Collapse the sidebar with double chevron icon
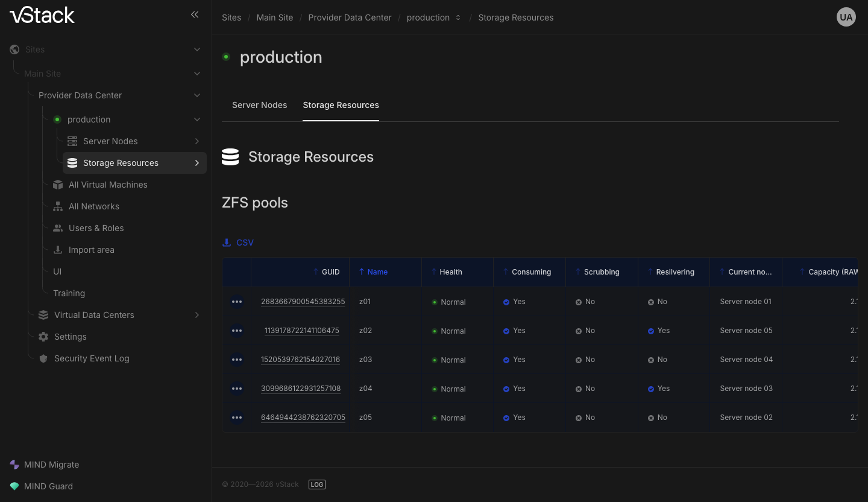 (195, 14)
